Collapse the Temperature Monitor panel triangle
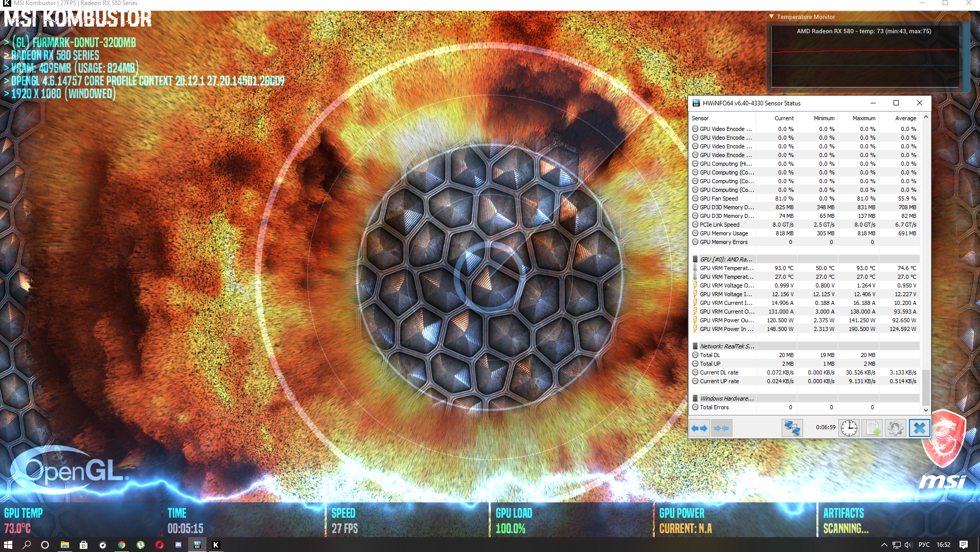980x552 pixels. coord(771,17)
